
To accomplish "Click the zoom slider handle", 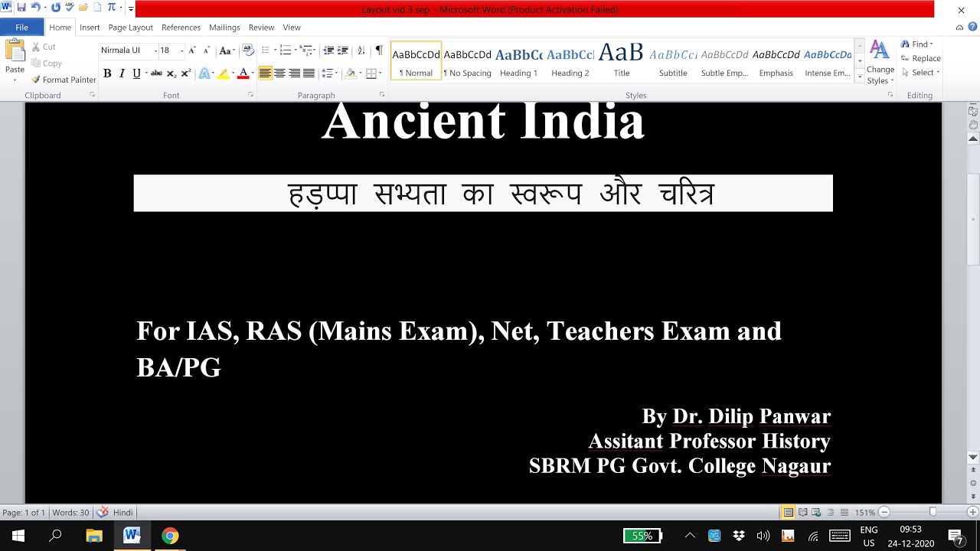I will (x=933, y=512).
